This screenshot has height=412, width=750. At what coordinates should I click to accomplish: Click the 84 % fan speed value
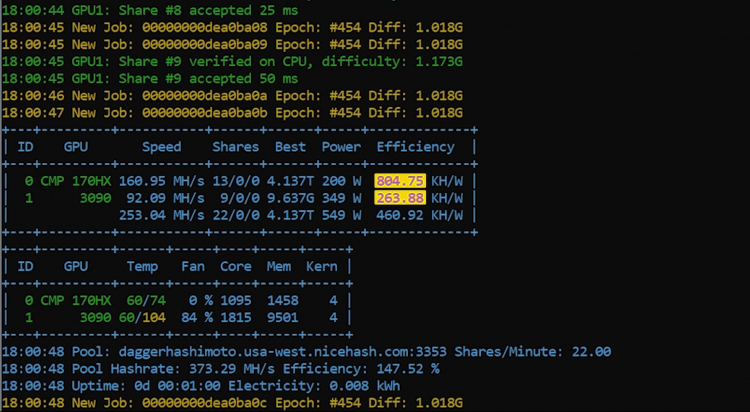[196, 317]
